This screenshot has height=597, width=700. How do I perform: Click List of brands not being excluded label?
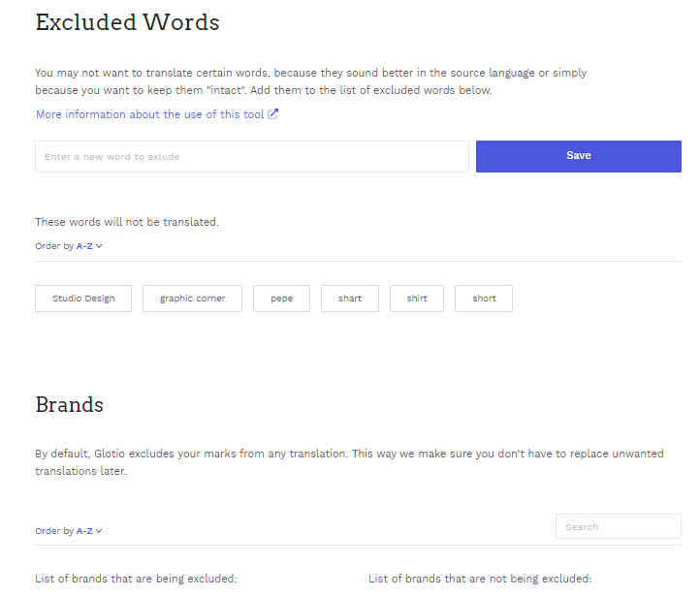[x=480, y=579]
